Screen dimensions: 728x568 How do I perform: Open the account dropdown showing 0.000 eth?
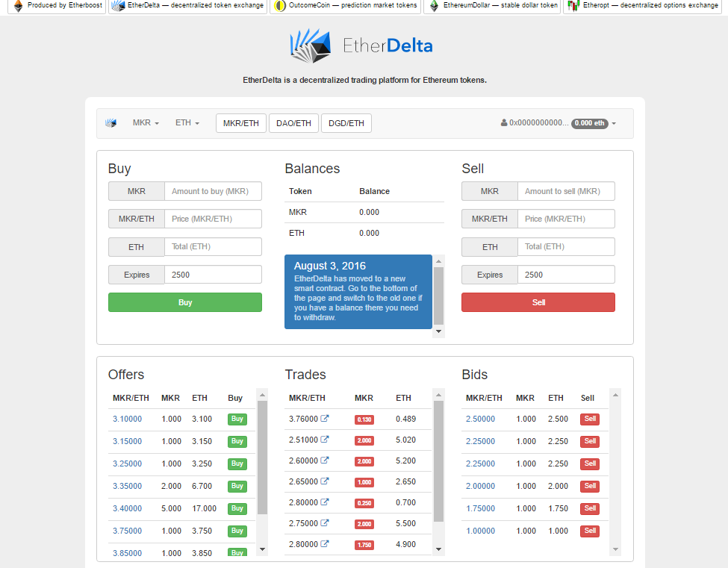[x=594, y=123]
